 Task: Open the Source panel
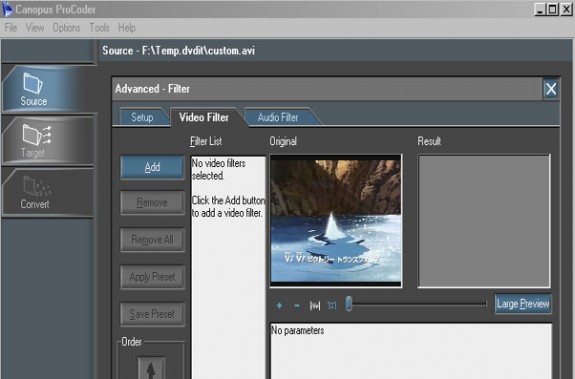(x=48, y=89)
